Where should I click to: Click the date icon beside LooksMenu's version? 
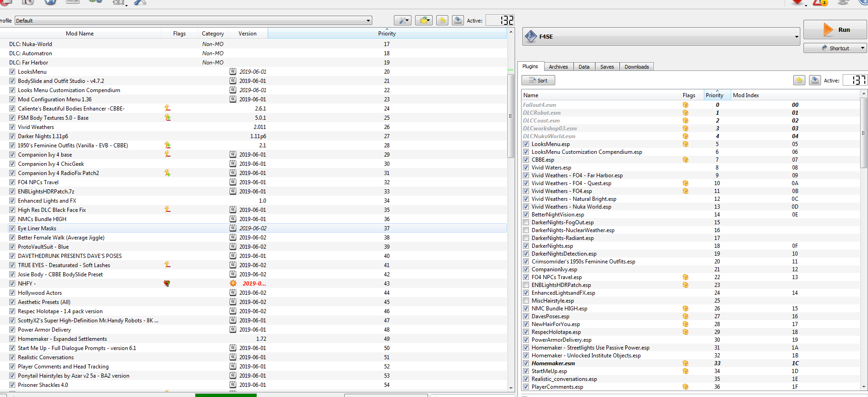pyautogui.click(x=233, y=71)
